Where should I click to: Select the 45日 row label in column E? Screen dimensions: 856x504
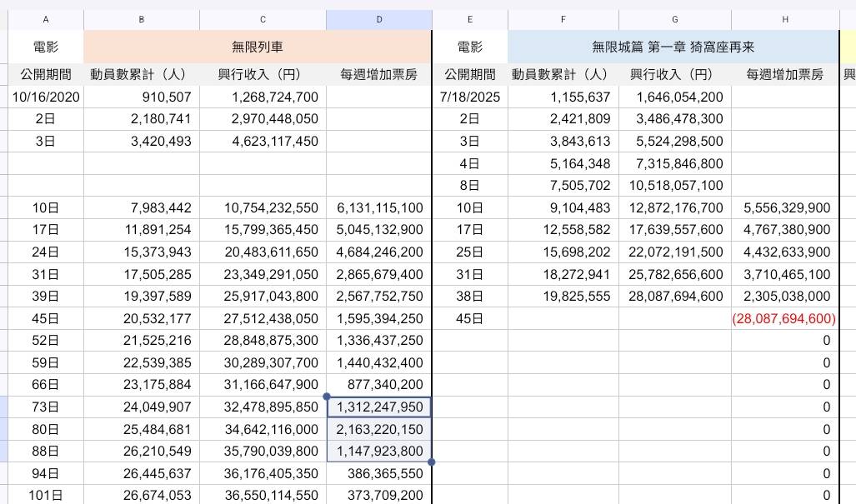click(470, 318)
